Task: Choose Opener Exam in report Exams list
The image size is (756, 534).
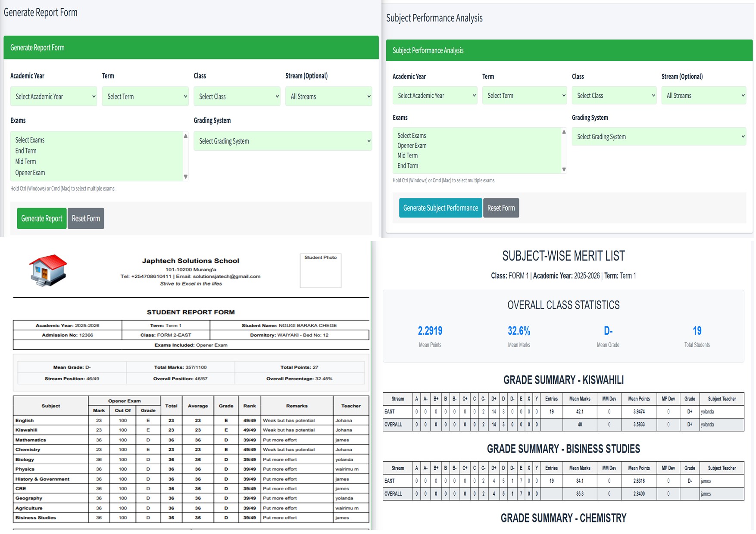Action: 30,173
